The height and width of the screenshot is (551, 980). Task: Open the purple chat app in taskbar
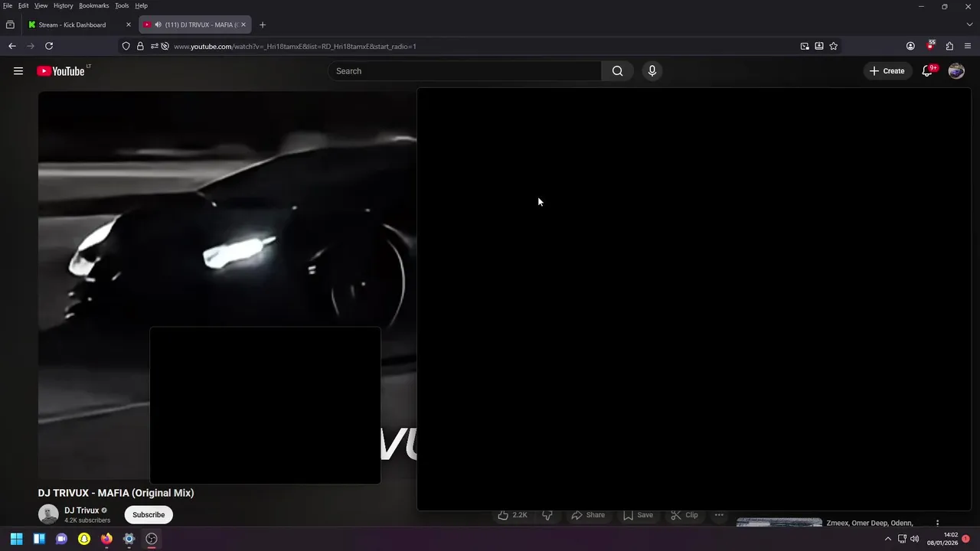62,539
